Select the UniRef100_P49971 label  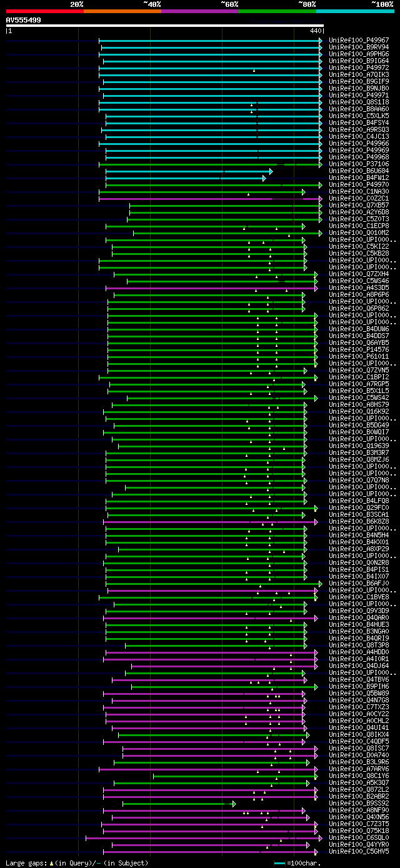[x=359, y=95]
